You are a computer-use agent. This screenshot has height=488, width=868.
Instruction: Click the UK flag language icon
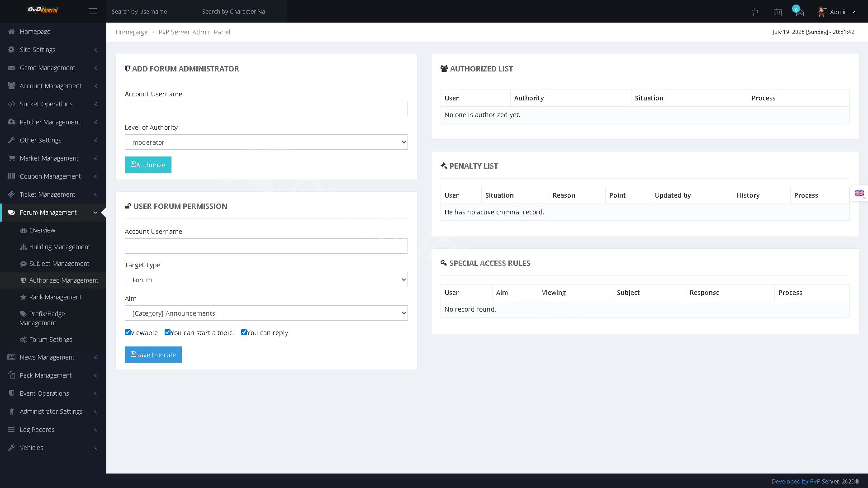click(859, 193)
